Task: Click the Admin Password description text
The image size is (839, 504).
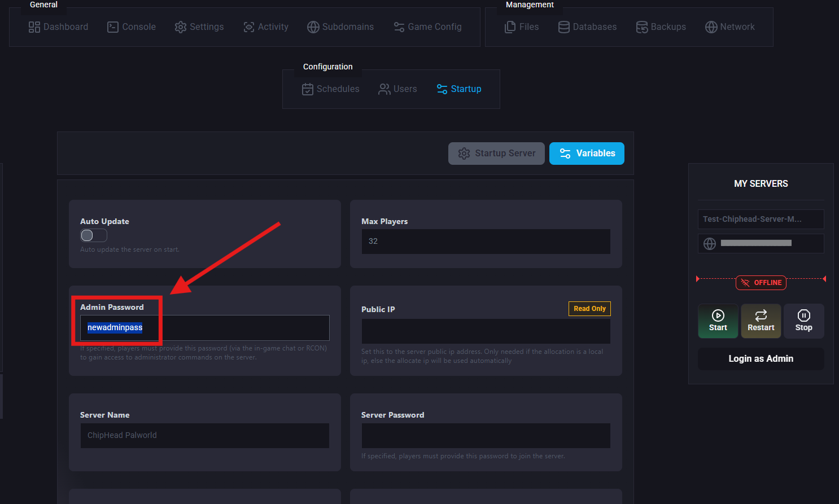Action: tap(204, 353)
